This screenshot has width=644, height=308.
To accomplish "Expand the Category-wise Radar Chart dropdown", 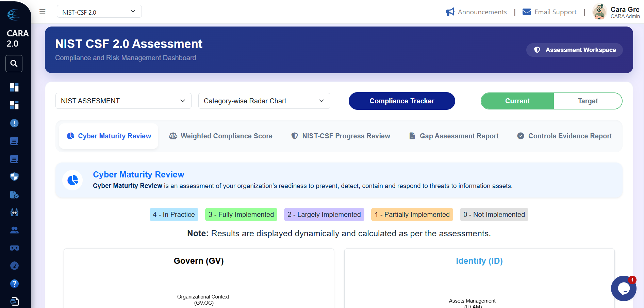I will [x=264, y=101].
